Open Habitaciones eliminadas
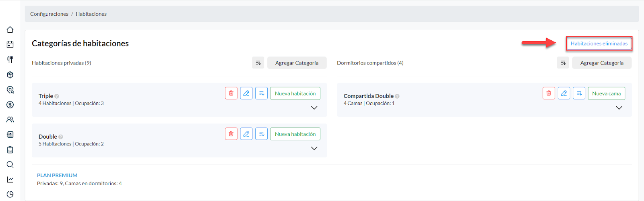 pyautogui.click(x=599, y=44)
